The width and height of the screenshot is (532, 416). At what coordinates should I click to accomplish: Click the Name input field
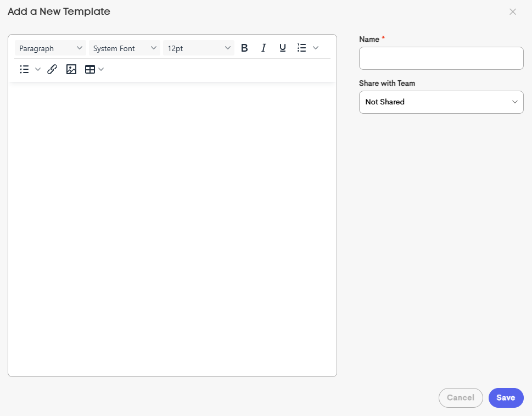point(441,58)
